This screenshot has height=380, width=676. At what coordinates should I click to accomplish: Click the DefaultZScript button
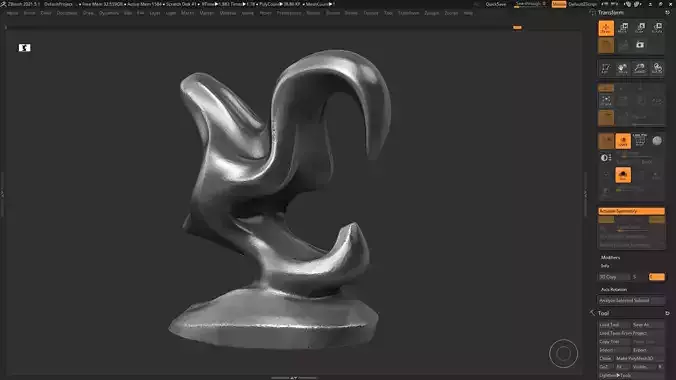click(x=582, y=4)
